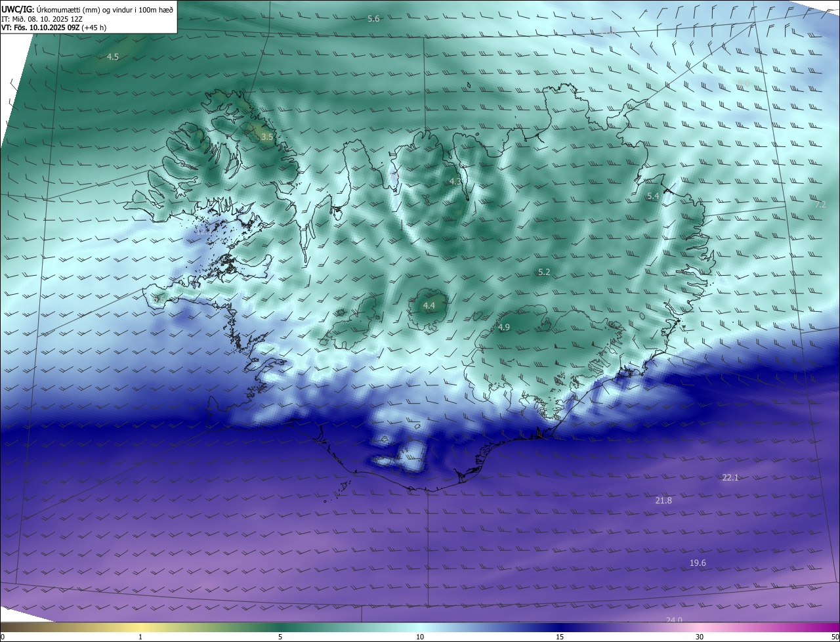Viewport: 840px width, 642px height.
Task: Click the valid time line 'VT: Fös. 10.10.2025 09Z (+45 h)'
Action: click(54, 28)
